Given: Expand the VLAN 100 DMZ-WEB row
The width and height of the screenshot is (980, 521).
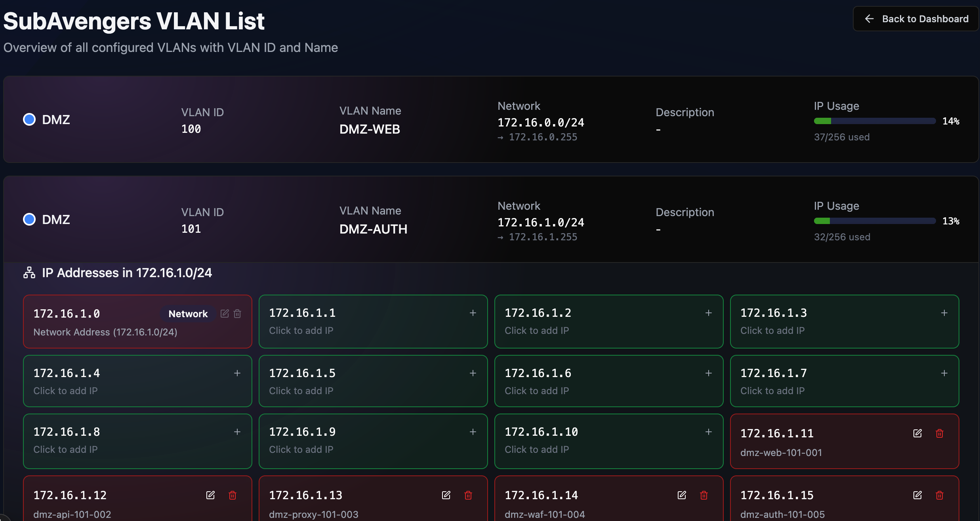Looking at the screenshot, I should click(490, 119).
